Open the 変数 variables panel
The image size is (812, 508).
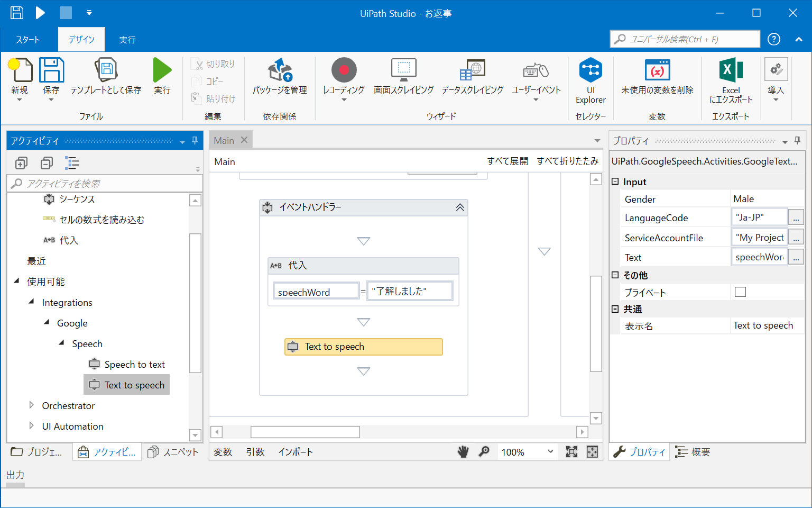click(223, 452)
